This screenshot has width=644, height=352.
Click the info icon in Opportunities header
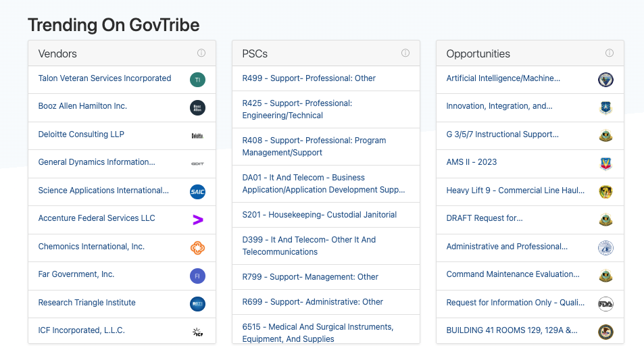pos(610,53)
